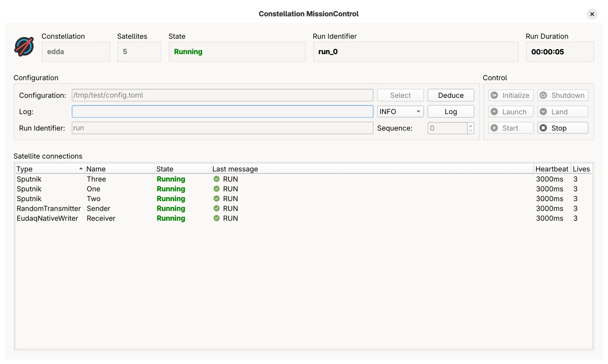Click the 3000ms heartbeat of the Receiver row
The width and height of the screenshot is (608, 364).
point(549,218)
